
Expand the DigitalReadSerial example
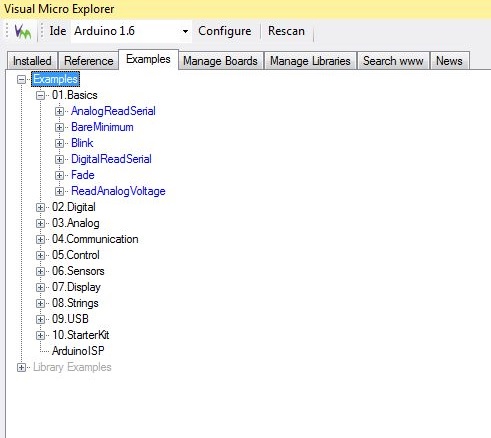59,159
